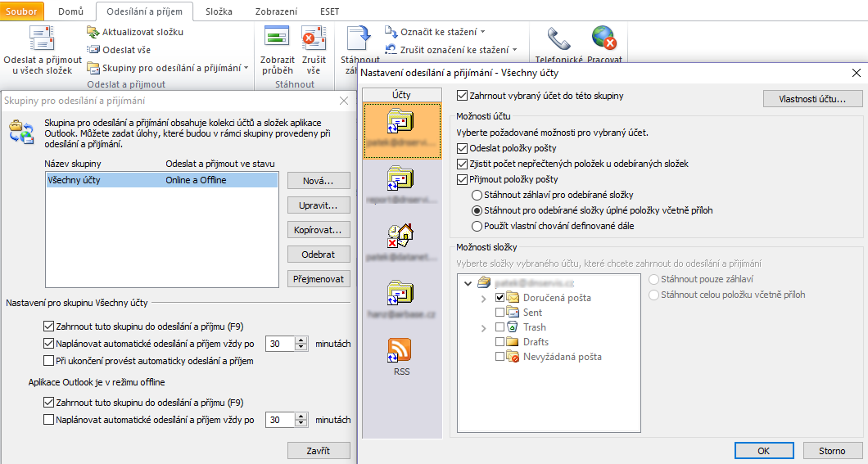This screenshot has height=464, width=868.
Task: Open the ESET tab
Action: [x=329, y=11]
